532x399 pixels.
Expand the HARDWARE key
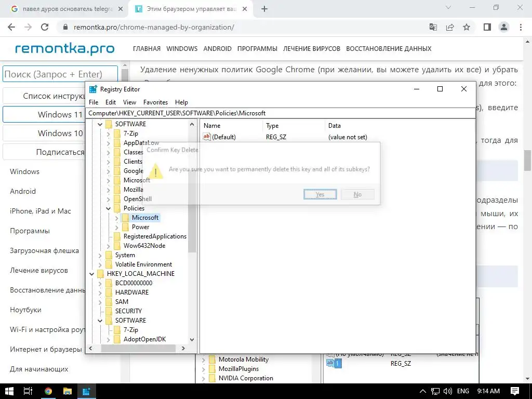(100, 292)
